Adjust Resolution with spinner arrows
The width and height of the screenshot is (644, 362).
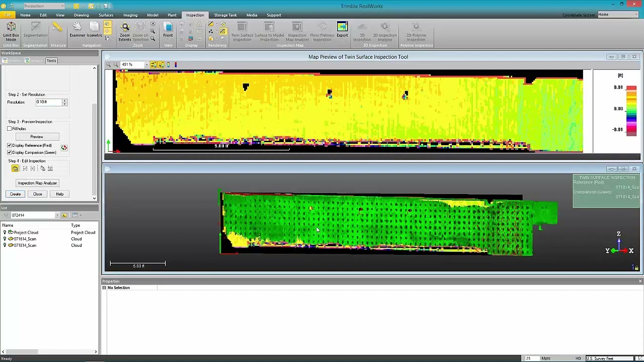point(64,102)
